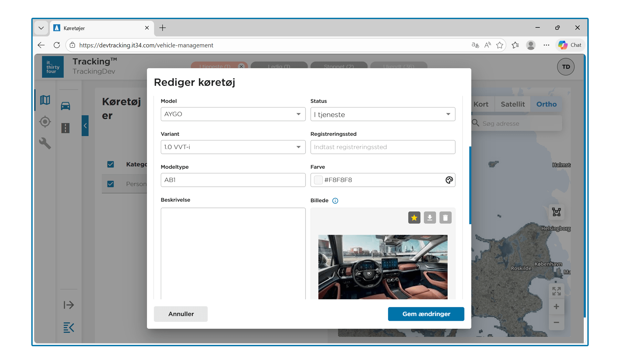
Task: Expand the Model dropdown showing AYGO
Action: (233, 114)
